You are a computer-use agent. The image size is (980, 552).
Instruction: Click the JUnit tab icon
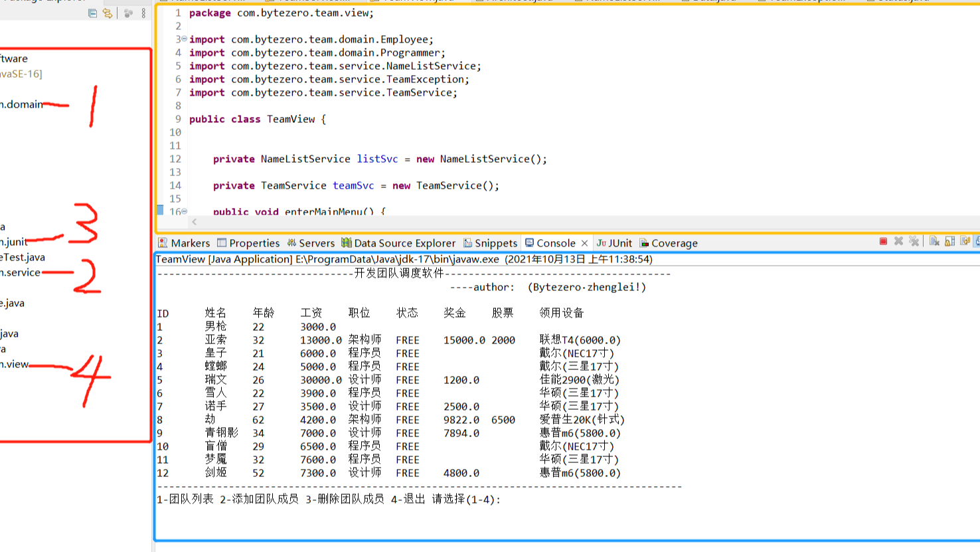(x=601, y=242)
